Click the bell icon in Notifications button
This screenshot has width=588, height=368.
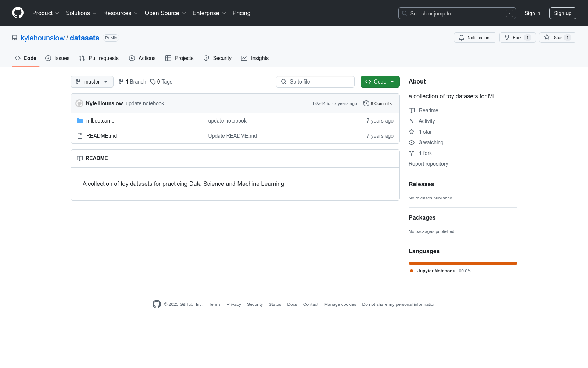click(x=462, y=38)
